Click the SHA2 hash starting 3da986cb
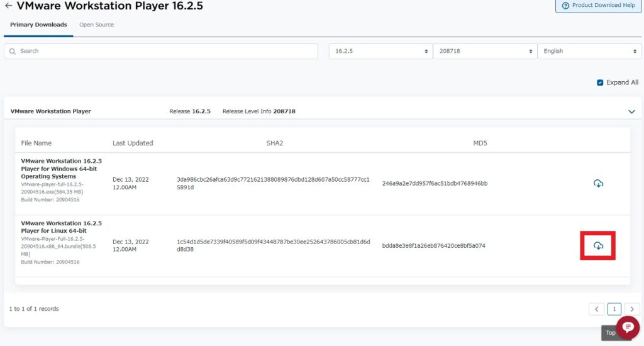This screenshot has width=644, height=346. 273,183
